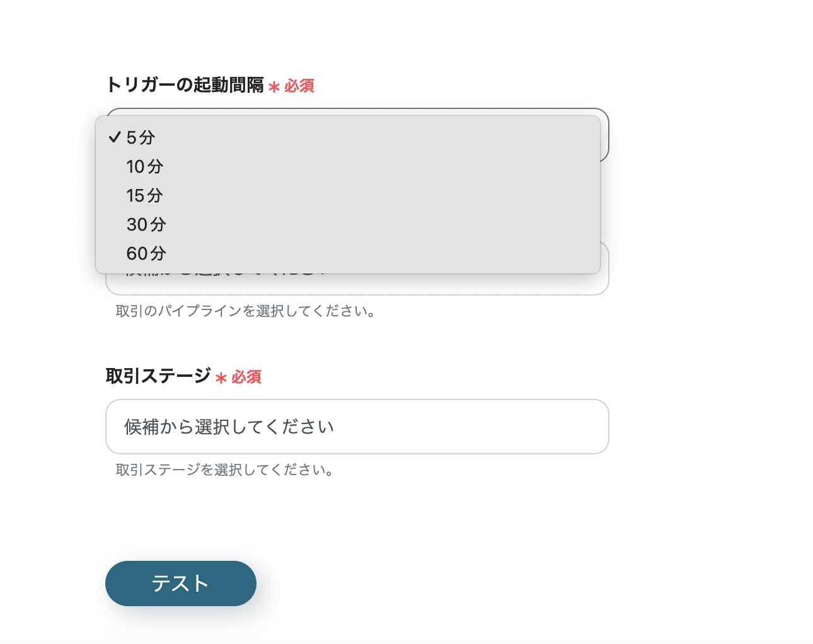813x644 pixels.
Task: Click the 候補から選択してください placeholder text
Action: click(230, 427)
